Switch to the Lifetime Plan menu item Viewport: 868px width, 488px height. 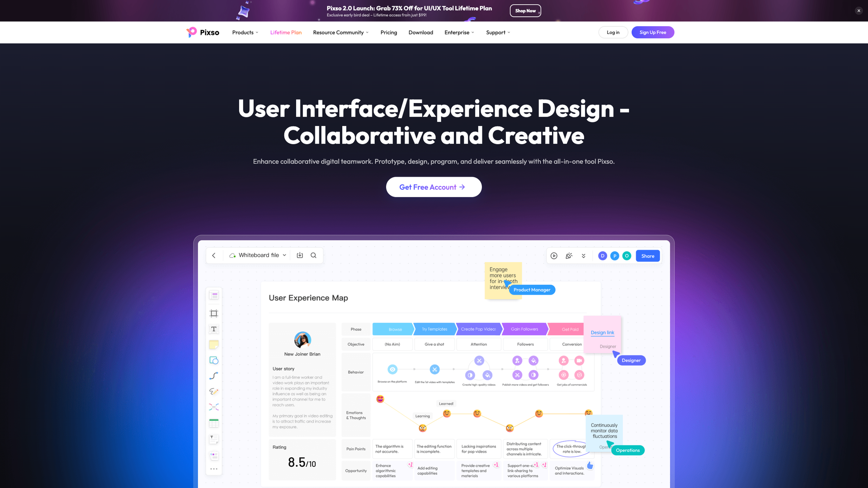(286, 32)
